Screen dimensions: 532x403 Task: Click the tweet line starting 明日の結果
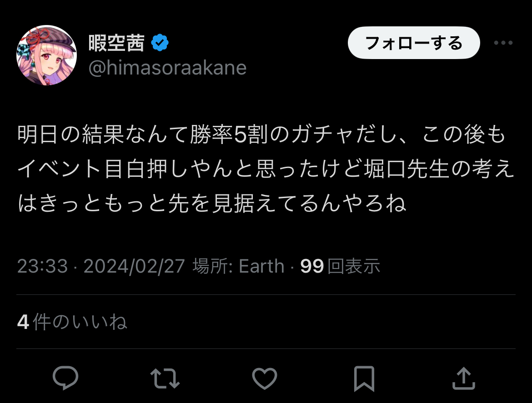[x=261, y=136]
